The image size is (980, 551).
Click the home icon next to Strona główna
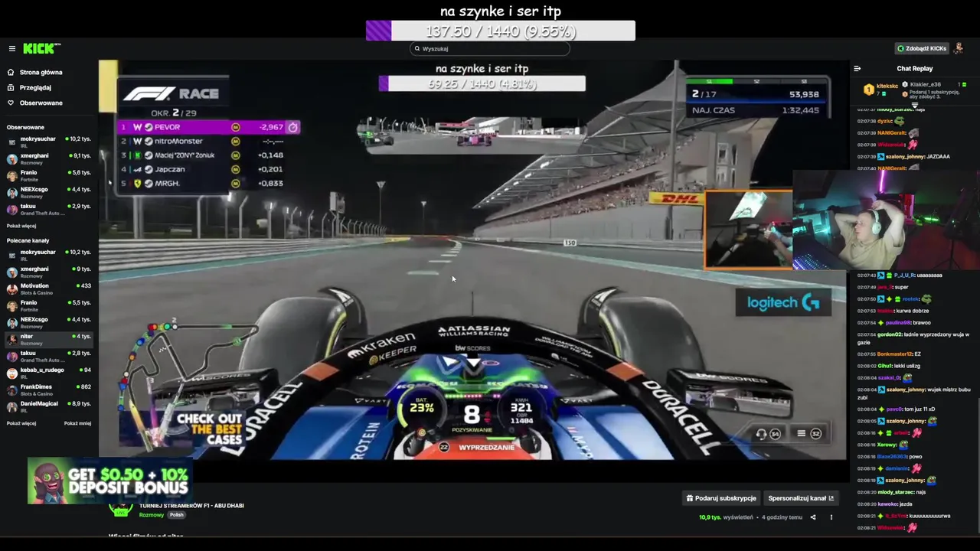[x=11, y=72]
